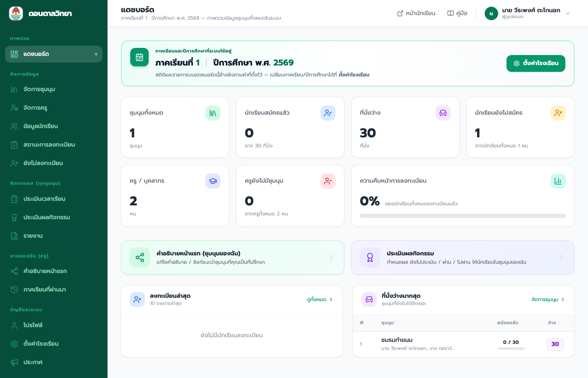Click the purple 30 vacancy badge

pyautogui.click(x=555, y=344)
